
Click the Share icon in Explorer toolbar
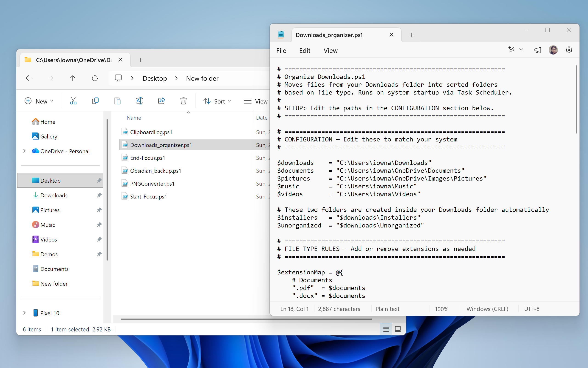pyautogui.click(x=161, y=101)
